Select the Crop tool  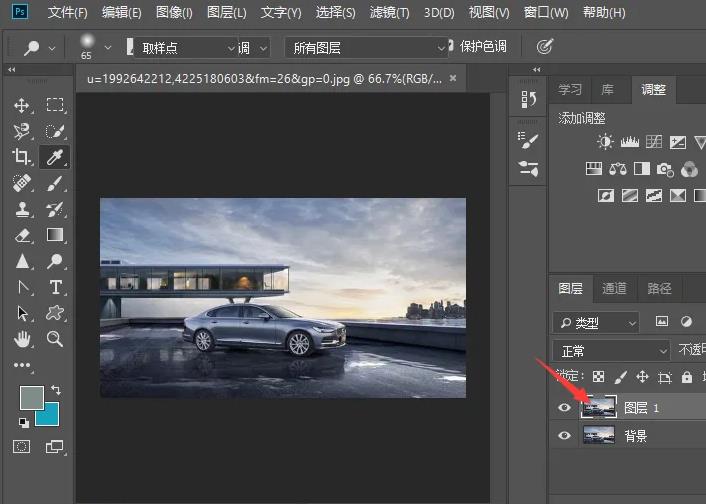[x=22, y=157]
